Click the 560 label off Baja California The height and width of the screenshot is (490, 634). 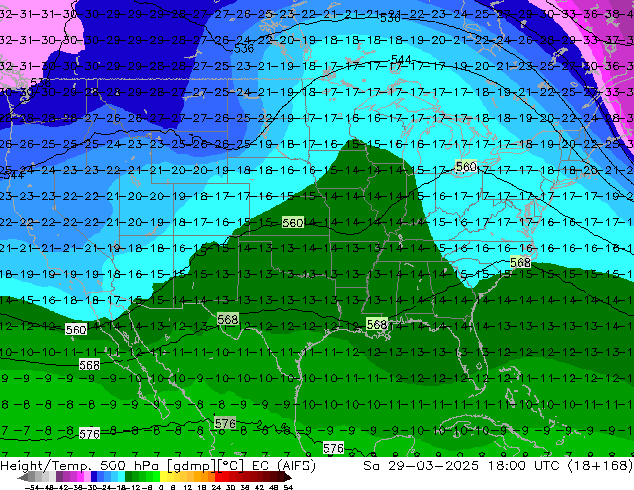(x=76, y=329)
